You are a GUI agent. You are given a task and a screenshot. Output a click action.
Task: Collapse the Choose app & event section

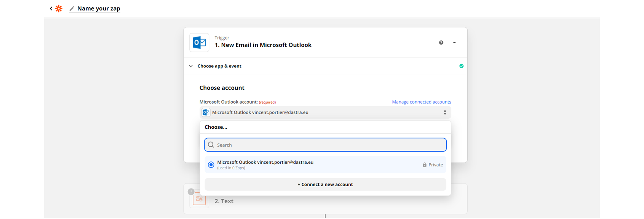click(191, 66)
